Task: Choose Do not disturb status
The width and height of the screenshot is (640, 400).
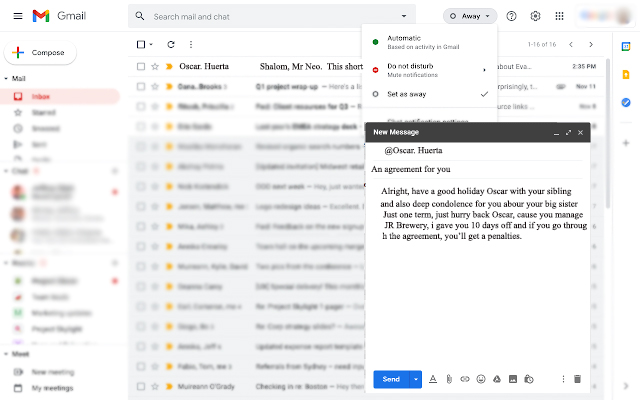Action: 429,70
